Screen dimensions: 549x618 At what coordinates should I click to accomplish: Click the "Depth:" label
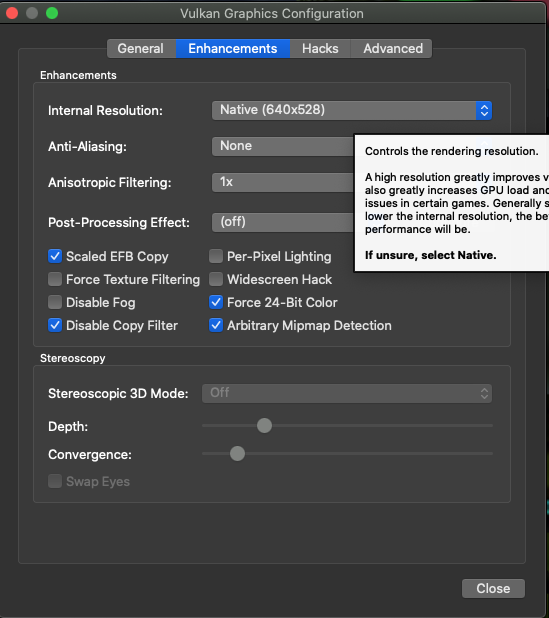68,426
